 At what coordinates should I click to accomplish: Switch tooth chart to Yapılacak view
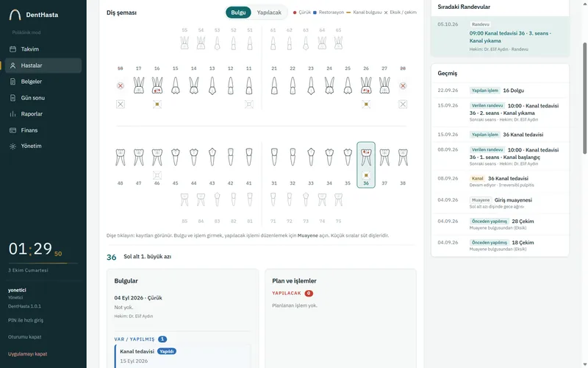[269, 13]
